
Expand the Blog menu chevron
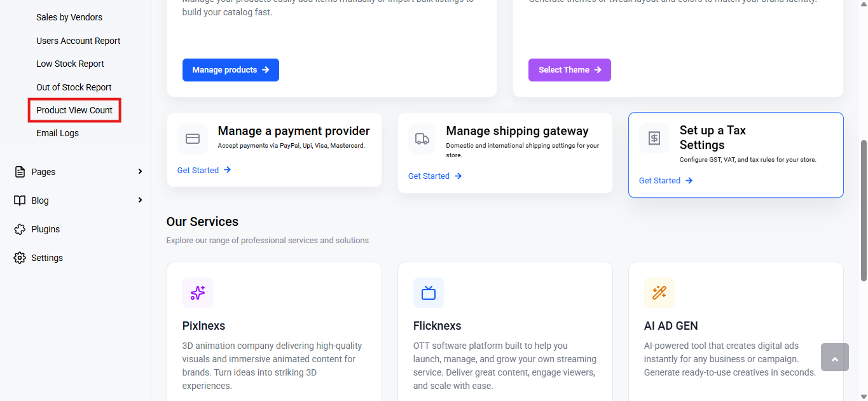[x=140, y=200]
